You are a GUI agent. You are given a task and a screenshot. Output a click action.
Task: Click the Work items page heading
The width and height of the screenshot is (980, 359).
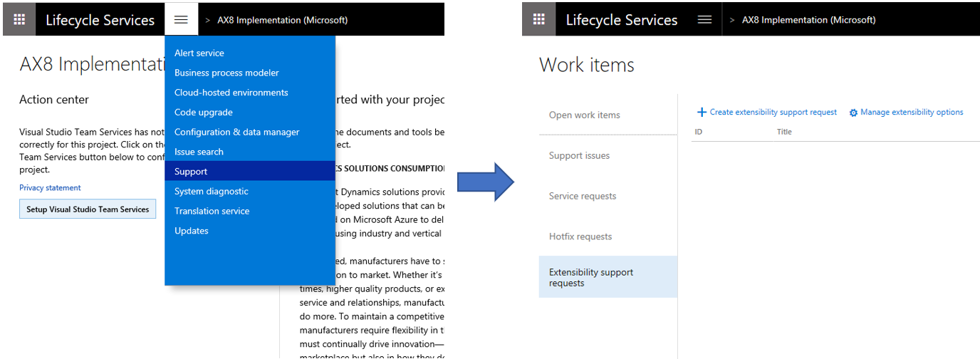coord(587,65)
